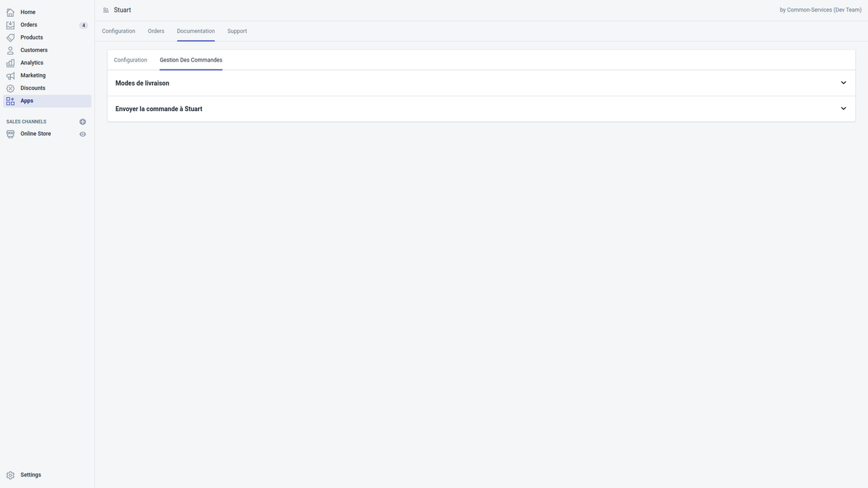Click the Settings gear icon
This screenshot has height=488, width=868.
pyautogui.click(x=10, y=475)
